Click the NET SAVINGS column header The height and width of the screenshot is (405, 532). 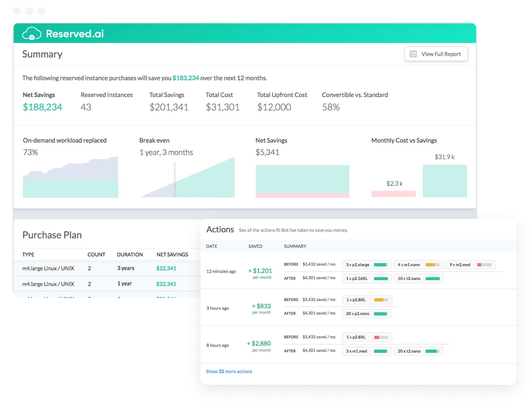click(x=172, y=255)
